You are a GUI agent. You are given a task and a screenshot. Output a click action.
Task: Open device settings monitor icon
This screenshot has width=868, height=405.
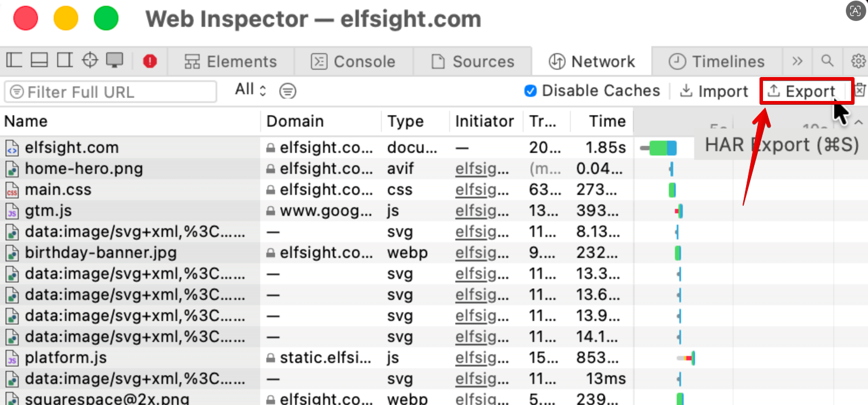(x=114, y=60)
